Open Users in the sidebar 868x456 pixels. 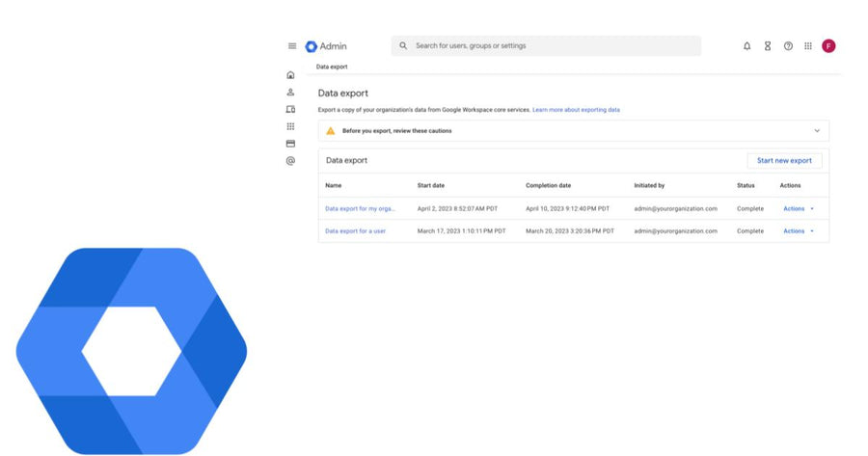point(290,92)
